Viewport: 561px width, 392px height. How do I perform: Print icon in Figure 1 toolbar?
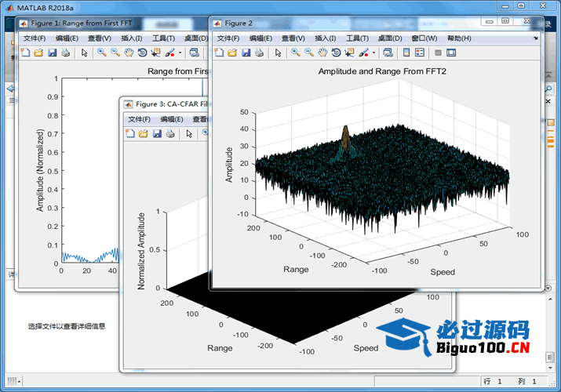pyautogui.click(x=65, y=53)
